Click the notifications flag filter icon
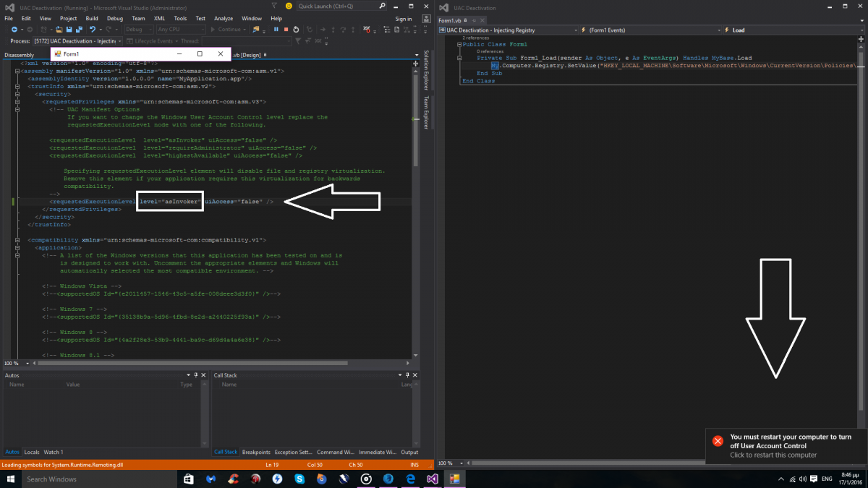 (x=274, y=6)
